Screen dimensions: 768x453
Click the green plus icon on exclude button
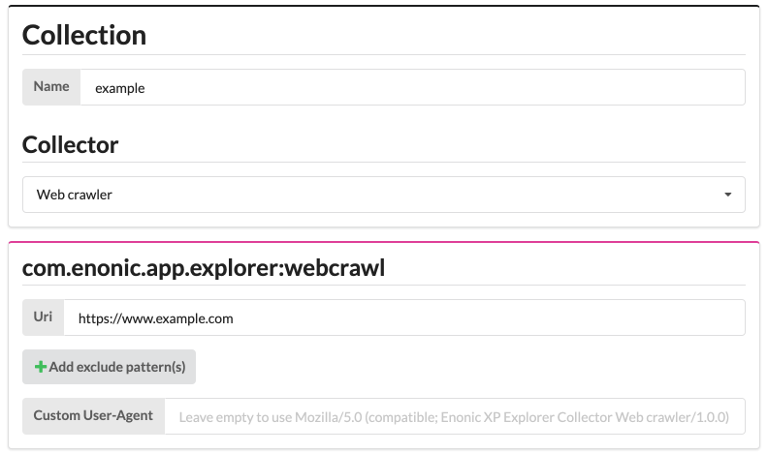(41, 367)
